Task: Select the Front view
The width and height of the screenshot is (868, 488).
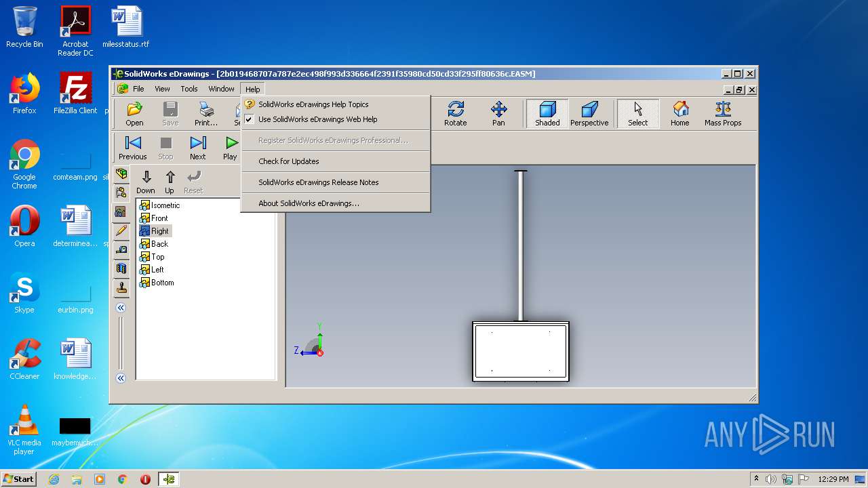Action: pos(153,218)
